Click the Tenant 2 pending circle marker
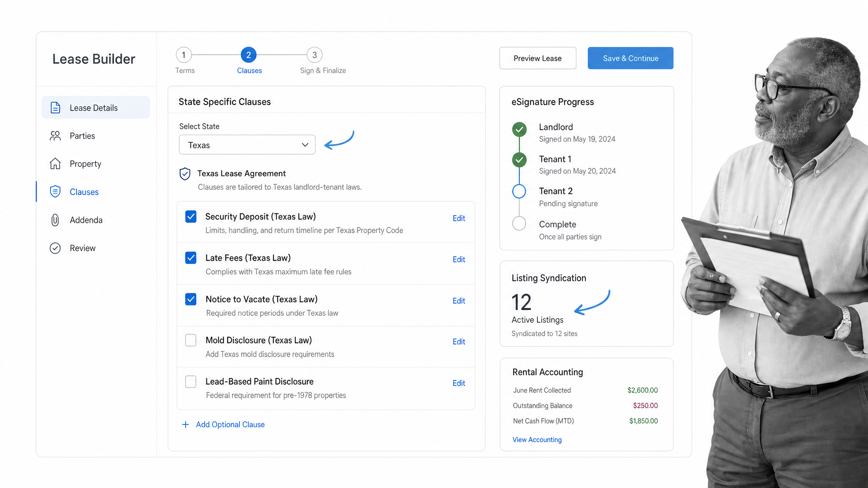Viewport: 868px width, 488px height. (519, 191)
